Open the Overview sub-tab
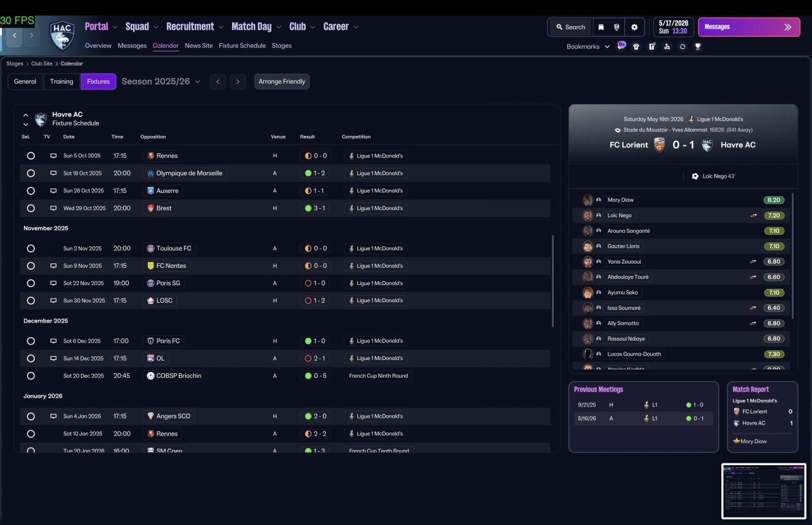The width and height of the screenshot is (812, 525). (98, 46)
